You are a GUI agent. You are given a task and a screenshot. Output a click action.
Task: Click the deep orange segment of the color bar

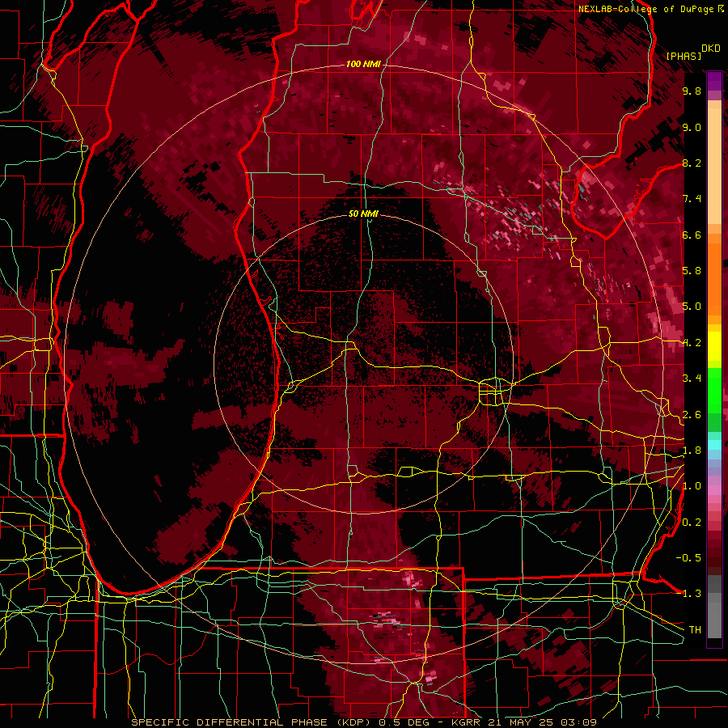pyautogui.click(x=714, y=279)
